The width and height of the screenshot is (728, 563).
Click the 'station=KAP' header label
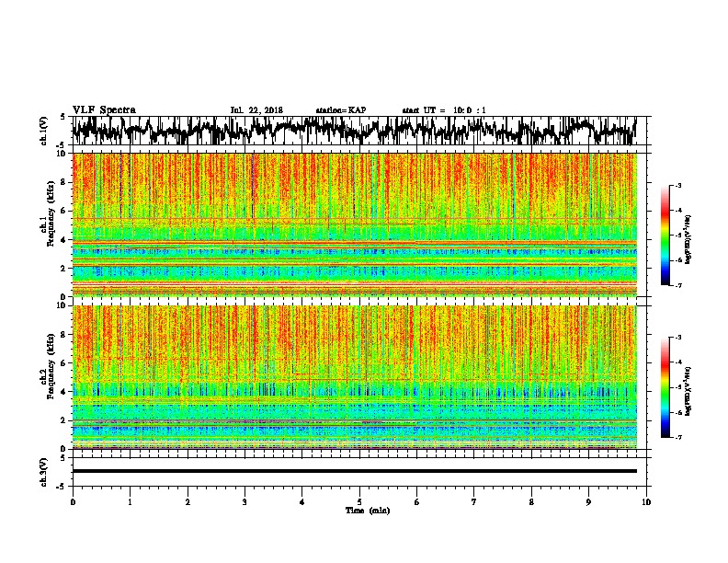pyautogui.click(x=341, y=110)
